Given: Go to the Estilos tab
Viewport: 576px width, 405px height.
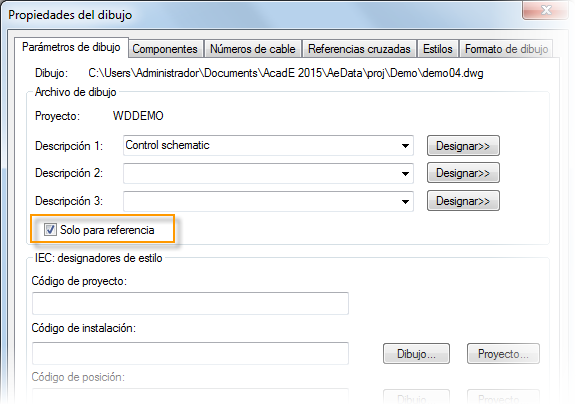Looking at the screenshot, I should click(x=438, y=49).
